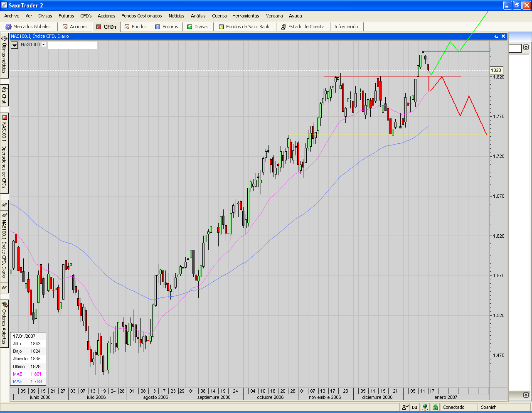This screenshot has width=532, height=413.
Task: Click the green padlock status icon
Action: [x=435, y=407]
